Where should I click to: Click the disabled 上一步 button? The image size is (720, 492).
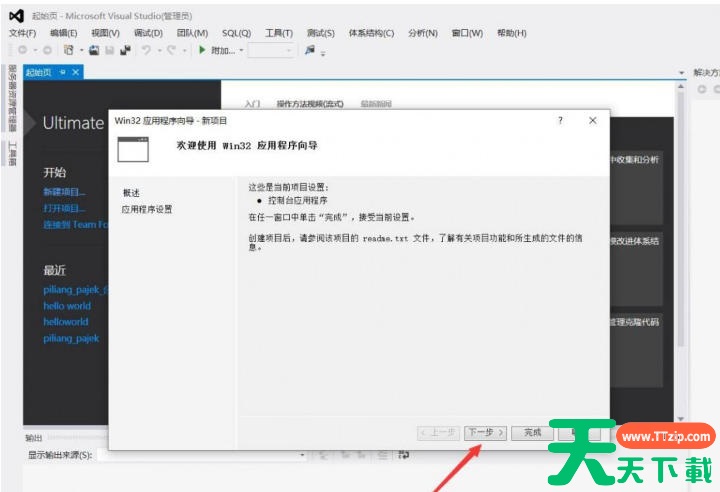point(438,433)
